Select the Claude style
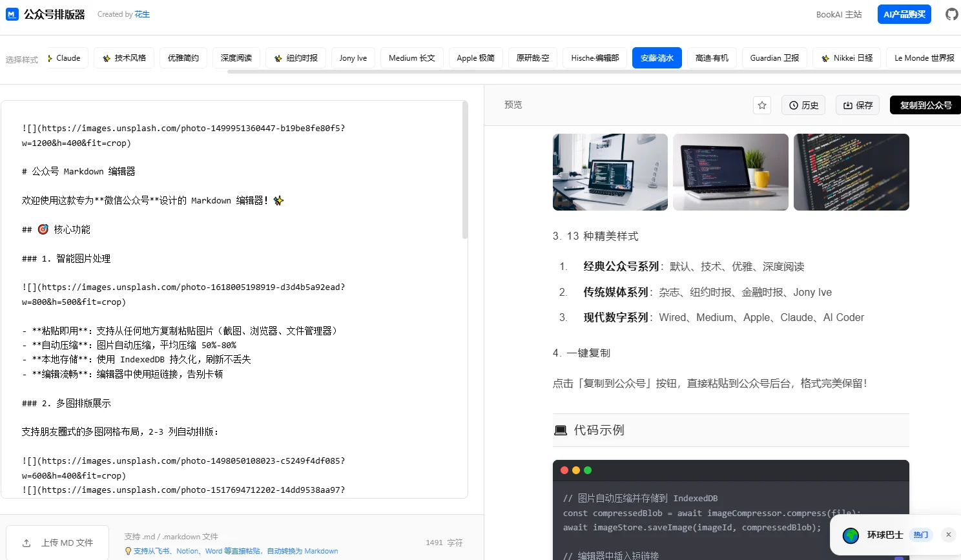Screen dimensions: 961x560 click(65, 58)
